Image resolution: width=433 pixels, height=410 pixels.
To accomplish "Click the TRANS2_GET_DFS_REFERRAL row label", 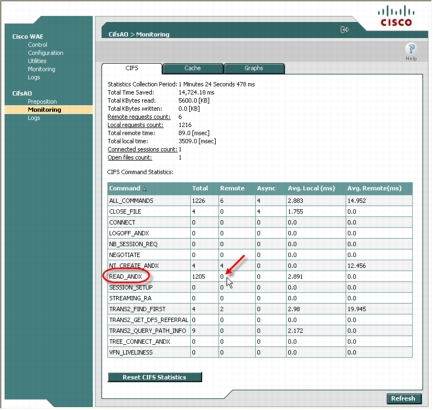I will [149, 320].
